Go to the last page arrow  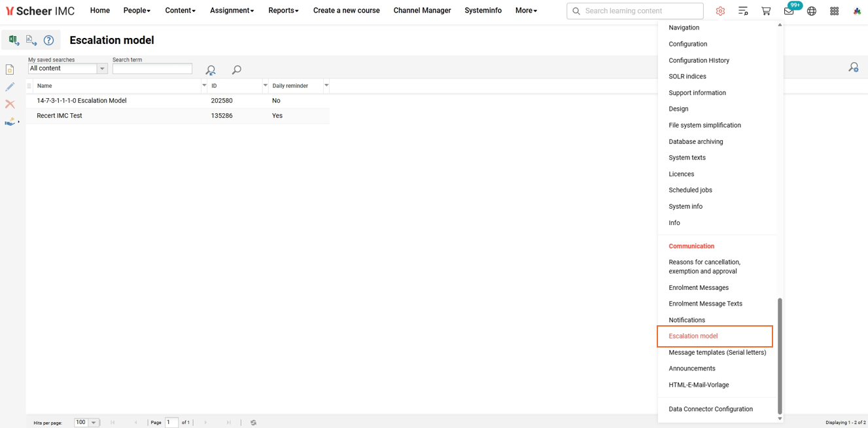[x=228, y=423]
